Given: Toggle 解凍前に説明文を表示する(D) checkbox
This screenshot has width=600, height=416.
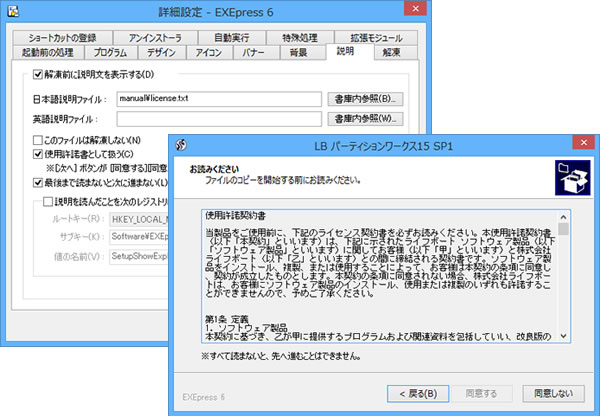Looking at the screenshot, I should click(x=38, y=74).
